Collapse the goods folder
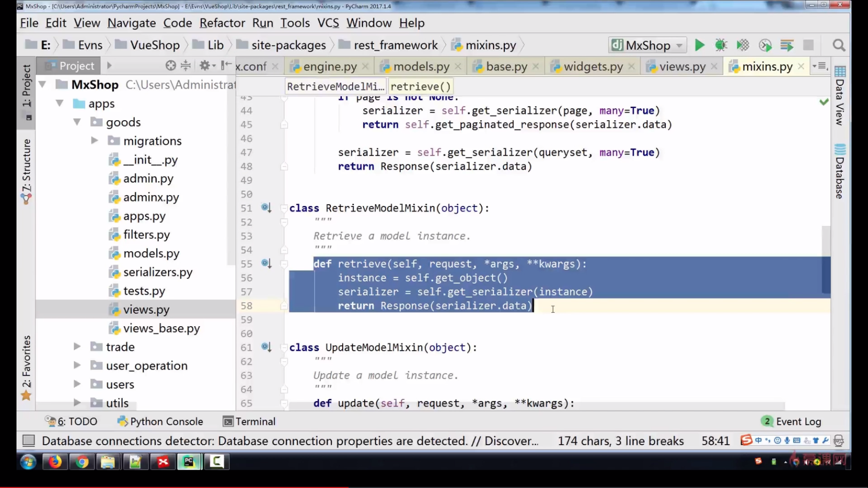This screenshot has width=868, height=488. click(77, 122)
